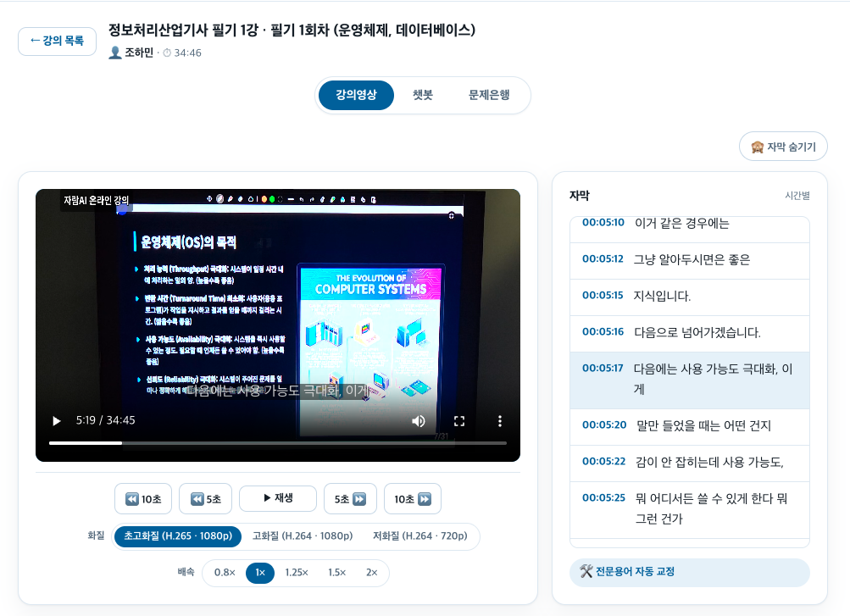Click the instructor name 조하민
850x616 pixels.
click(x=139, y=53)
